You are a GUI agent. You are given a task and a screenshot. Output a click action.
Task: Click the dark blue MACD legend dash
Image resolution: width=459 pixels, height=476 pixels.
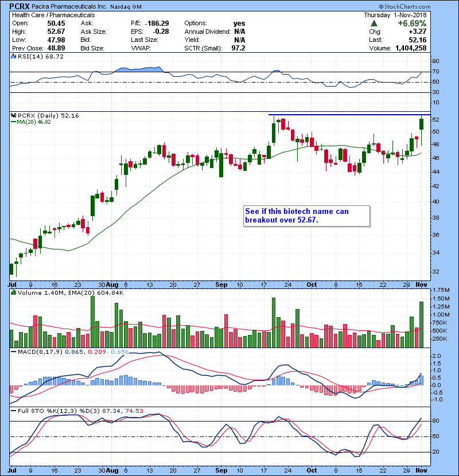13,352
